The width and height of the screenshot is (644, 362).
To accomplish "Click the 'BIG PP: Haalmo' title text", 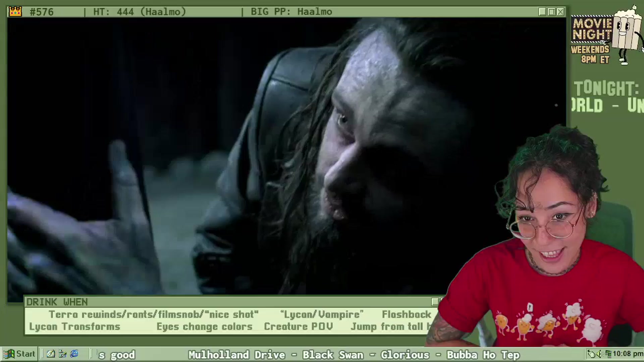I will [x=291, y=12].
